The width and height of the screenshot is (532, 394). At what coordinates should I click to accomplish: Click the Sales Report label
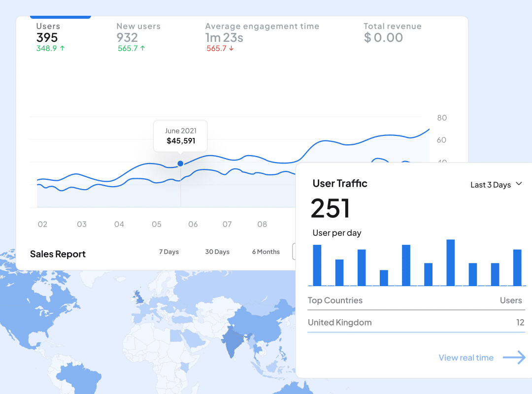58,254
